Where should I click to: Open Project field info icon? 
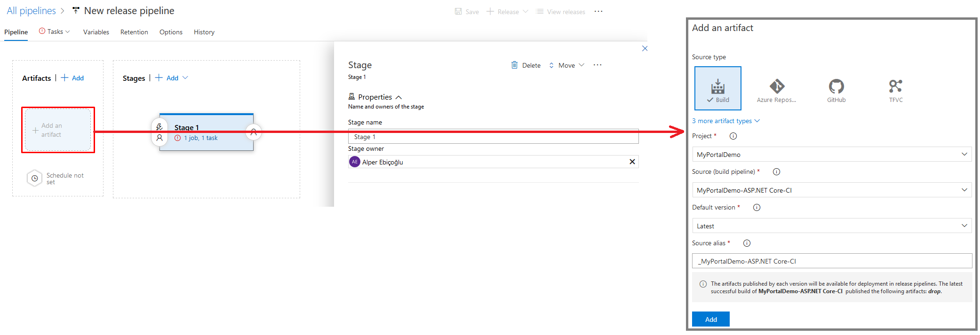coord(733,136)
